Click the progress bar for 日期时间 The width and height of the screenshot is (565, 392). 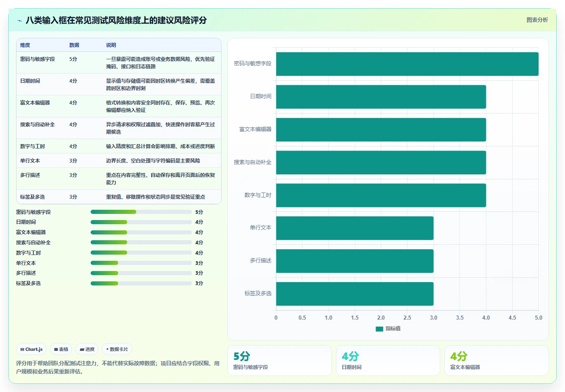[141, 222]
